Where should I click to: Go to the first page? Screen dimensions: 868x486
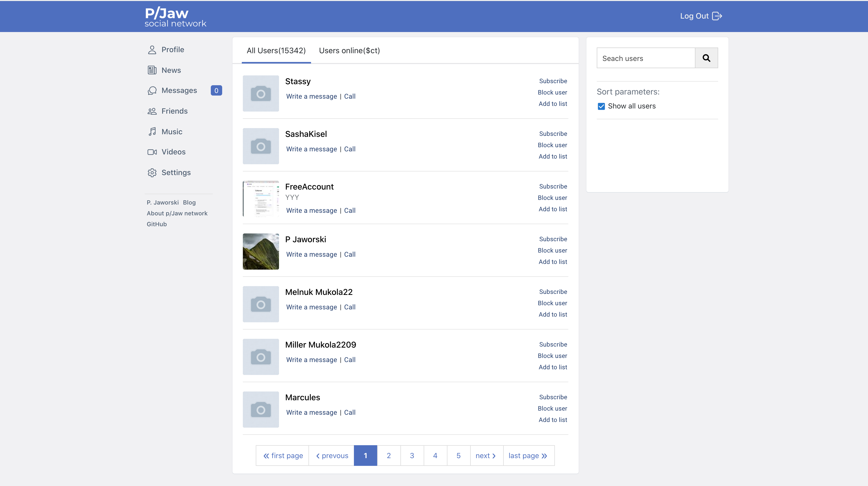point(282,455)
